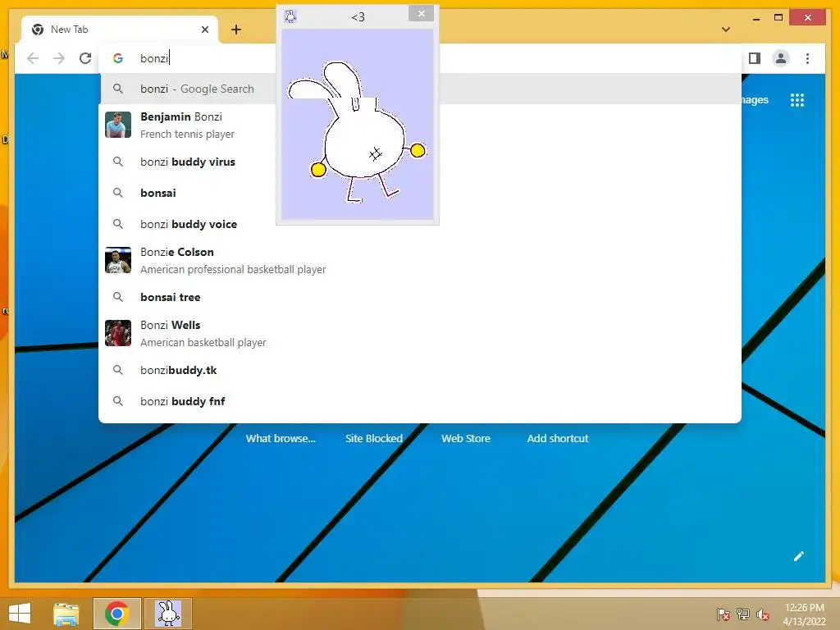
Task: Click the Chrome forward arrow
Action: [x=59, y=58]
